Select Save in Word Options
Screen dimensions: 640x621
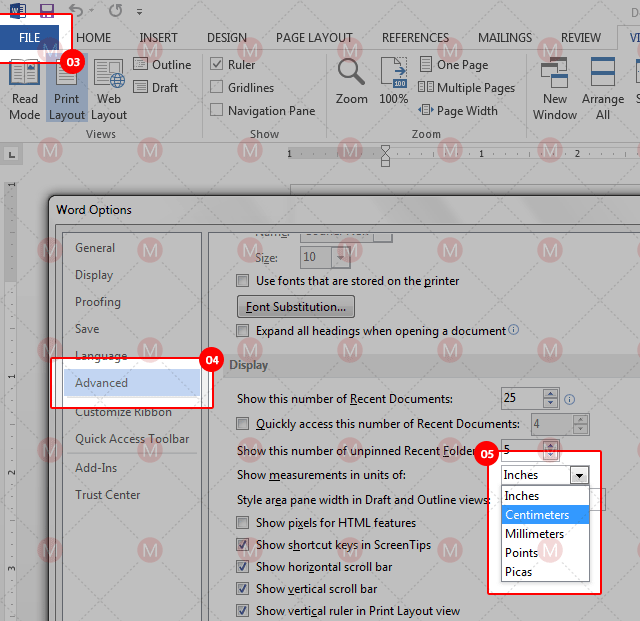132,329
